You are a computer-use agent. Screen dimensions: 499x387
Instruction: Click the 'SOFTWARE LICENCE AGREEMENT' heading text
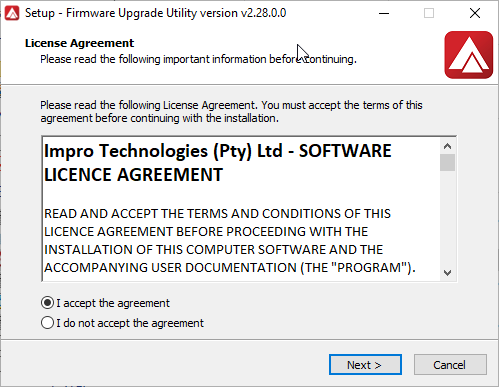point(218,163)
